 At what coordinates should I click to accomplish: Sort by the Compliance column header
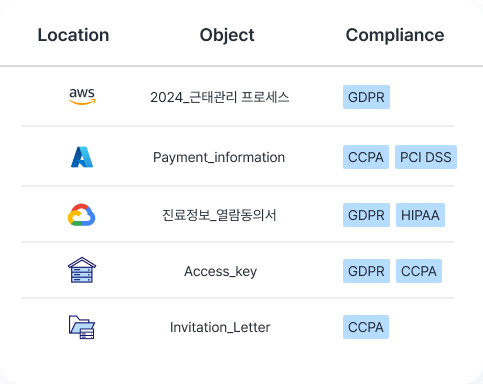click(395, 35)
